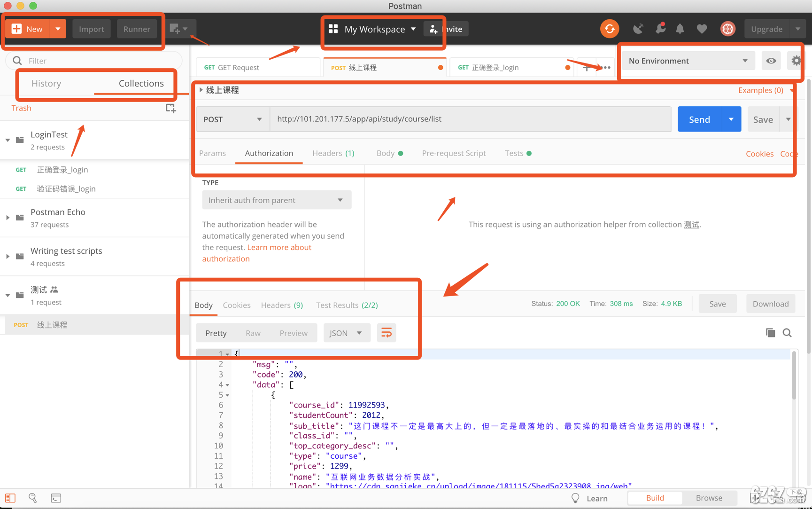Open the Send dropdown arrow

(x=731, y=119)
